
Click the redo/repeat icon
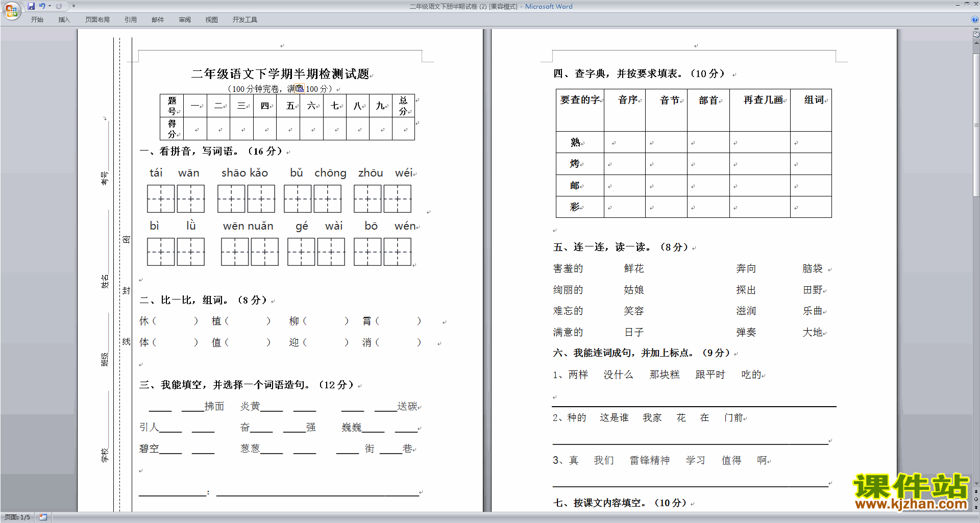pos(59,6)
